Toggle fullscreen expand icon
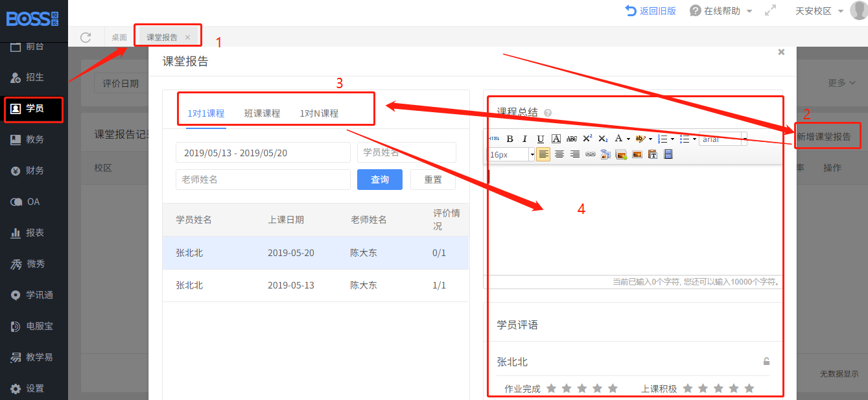This screenshot has width=868, height=400. pyautogui.click(x=770, y=11)
